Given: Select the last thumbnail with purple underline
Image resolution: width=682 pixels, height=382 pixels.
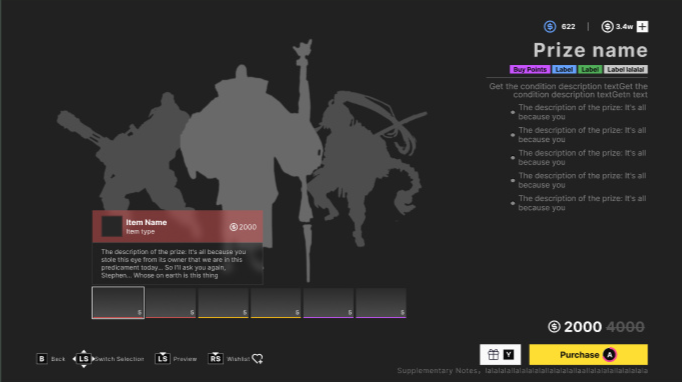Looking at the screenshot, I should coord(381,303).
